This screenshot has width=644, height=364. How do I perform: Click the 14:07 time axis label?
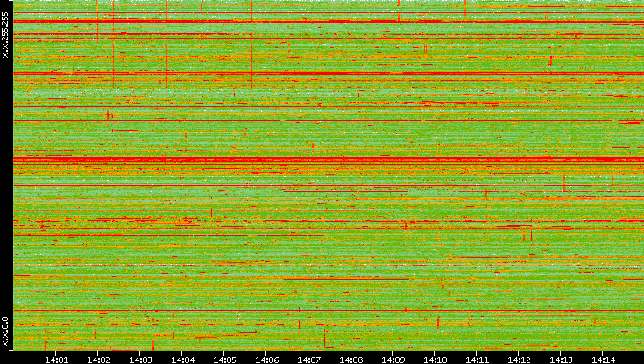pos(308,360)
